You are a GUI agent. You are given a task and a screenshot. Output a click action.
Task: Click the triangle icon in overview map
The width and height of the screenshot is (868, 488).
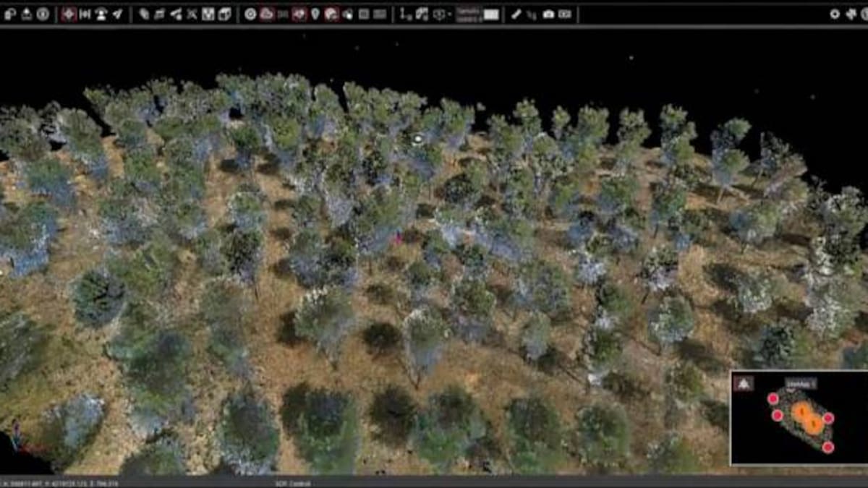click(x=744, y=384)
